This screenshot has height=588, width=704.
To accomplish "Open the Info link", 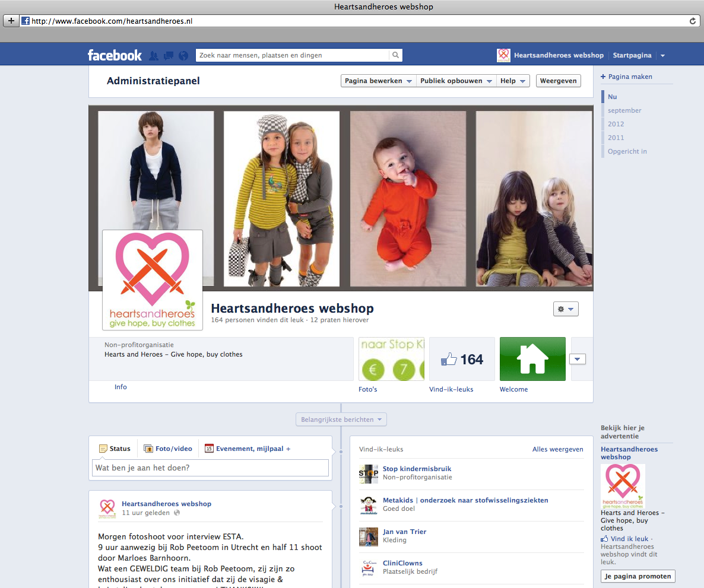I will [120, 387].
